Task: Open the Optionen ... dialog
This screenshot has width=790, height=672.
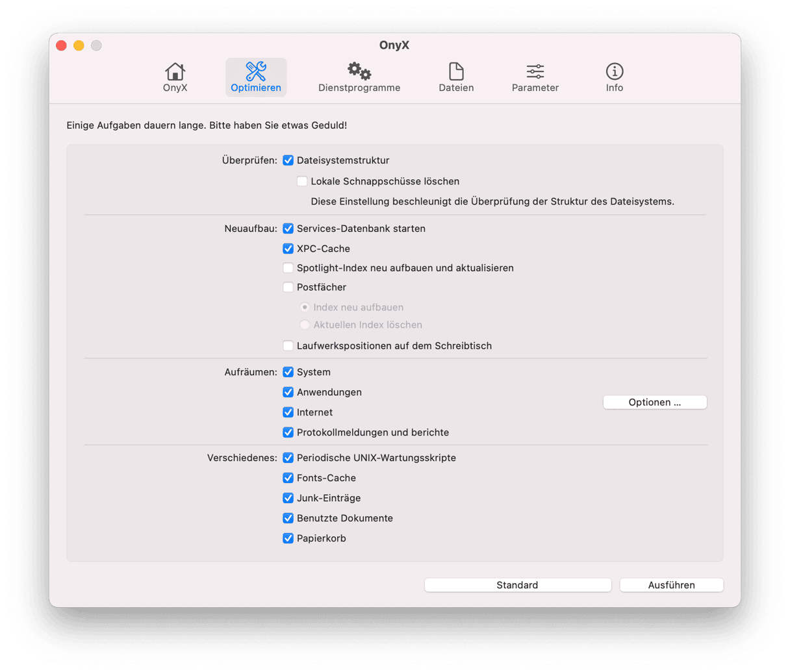Action: coord(655,403)
